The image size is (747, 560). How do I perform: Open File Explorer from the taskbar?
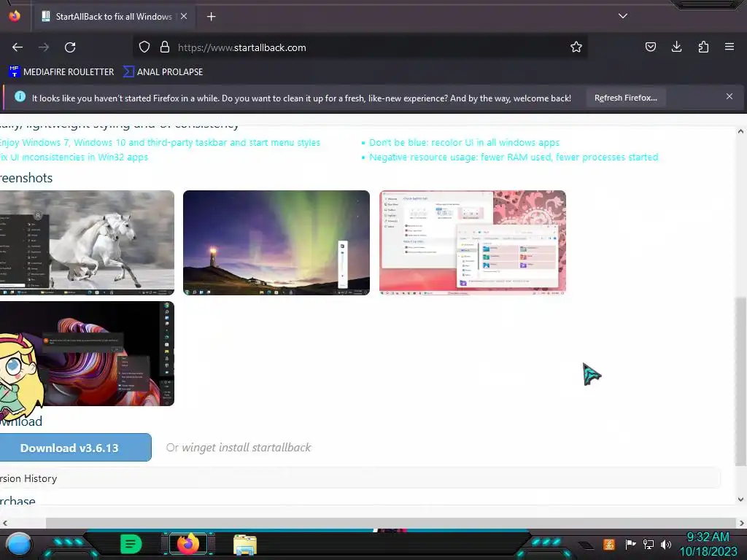pyautogui.click(x=245, y=545)
